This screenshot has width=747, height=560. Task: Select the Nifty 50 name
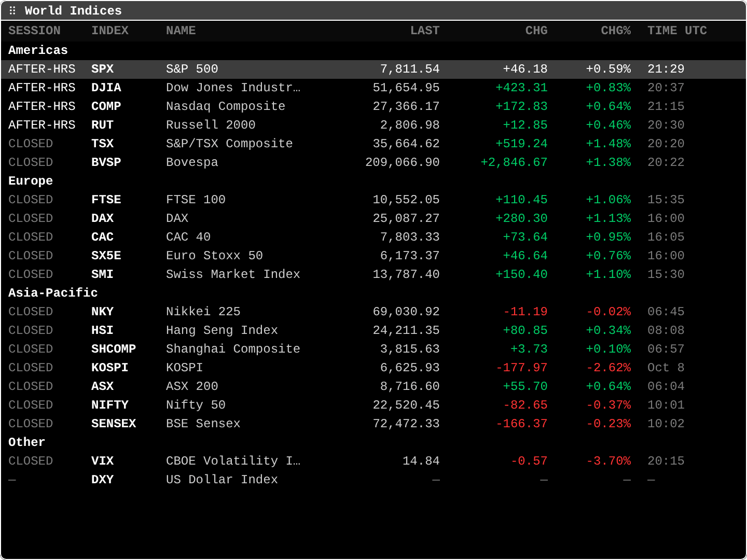[196, 405]
